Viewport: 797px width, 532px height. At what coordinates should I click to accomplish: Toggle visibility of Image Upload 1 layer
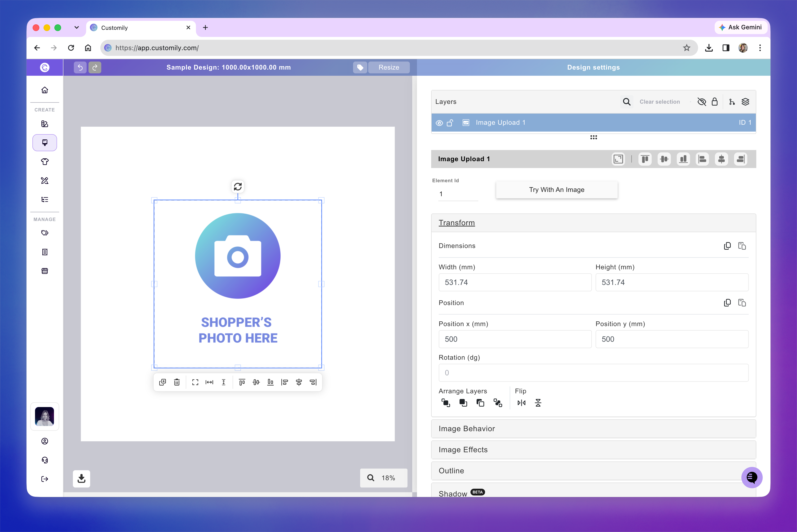coord(439,123)
